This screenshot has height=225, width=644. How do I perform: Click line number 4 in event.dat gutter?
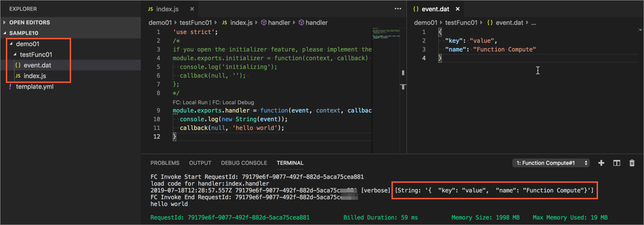(x=424, y=58)
